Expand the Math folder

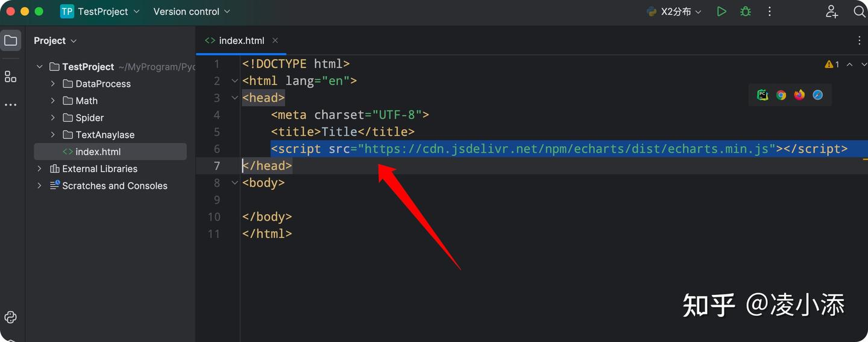coord(53,101)
